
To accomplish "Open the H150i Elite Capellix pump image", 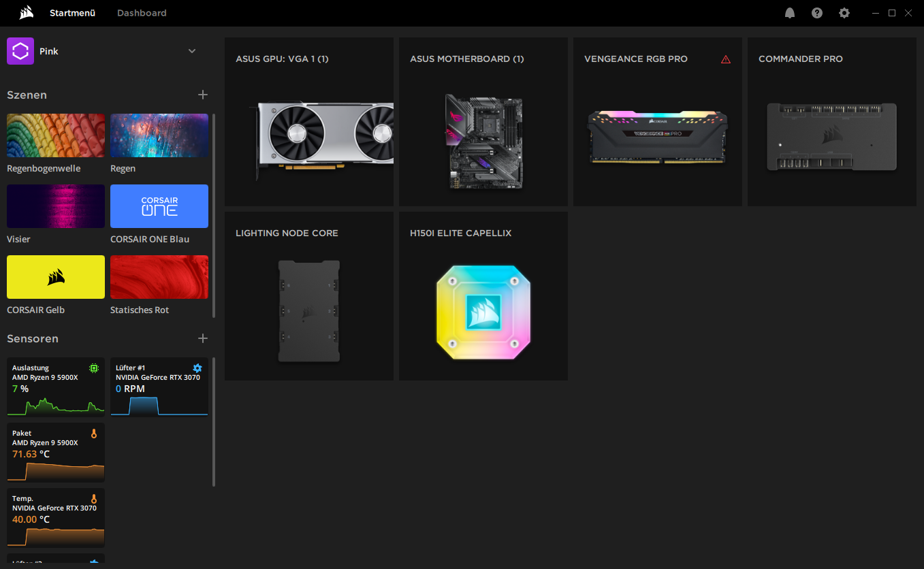I will coord(483,313).
